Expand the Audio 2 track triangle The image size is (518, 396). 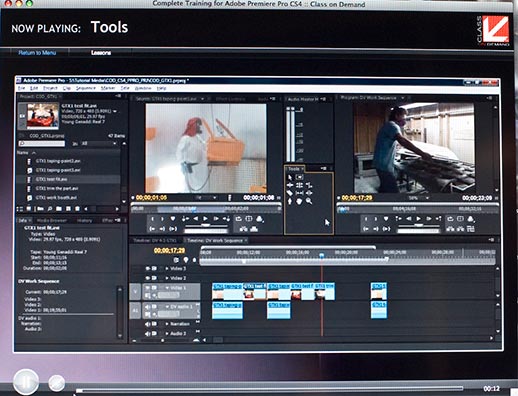[x=167, y=333]
